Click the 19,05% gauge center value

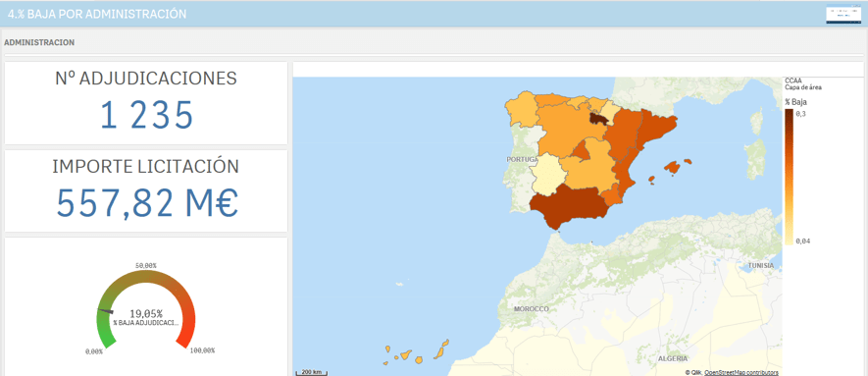click(x=146, y=313)
